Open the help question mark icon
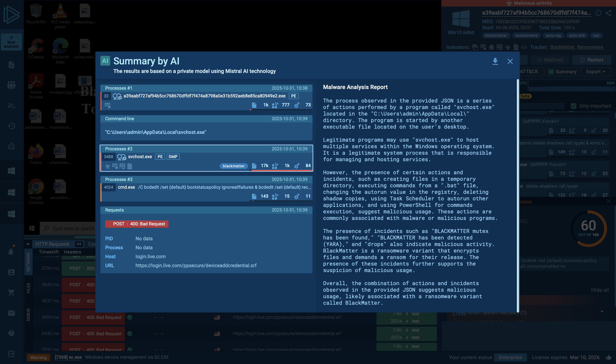This screenshot has width=616, height=364. coord(11,333)
